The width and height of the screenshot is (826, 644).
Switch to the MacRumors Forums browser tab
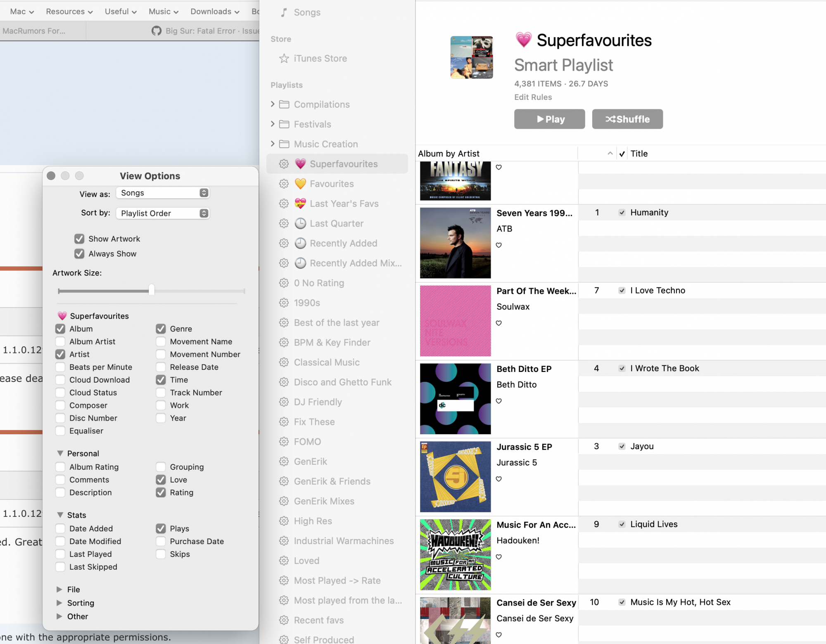[43, 31]
